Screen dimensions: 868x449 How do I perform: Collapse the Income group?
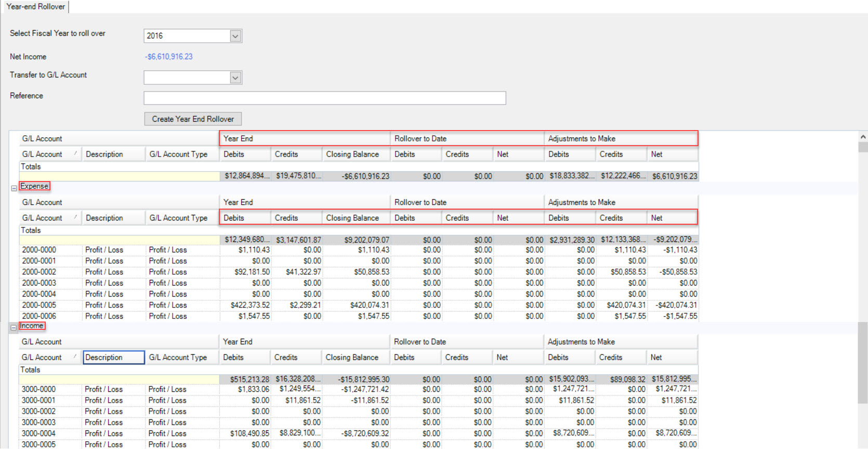(x=14, y=328)
